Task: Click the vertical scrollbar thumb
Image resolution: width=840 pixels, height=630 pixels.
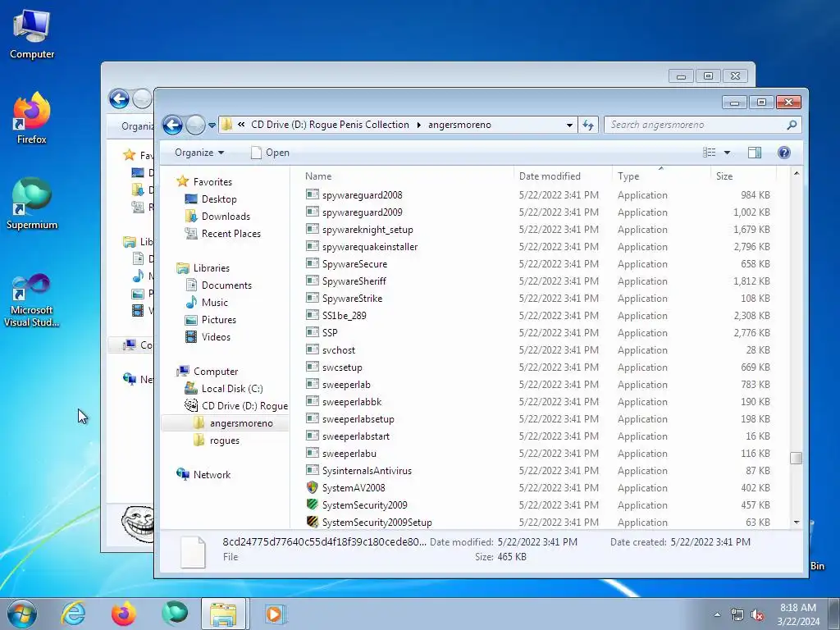Action: coord(796,458)
